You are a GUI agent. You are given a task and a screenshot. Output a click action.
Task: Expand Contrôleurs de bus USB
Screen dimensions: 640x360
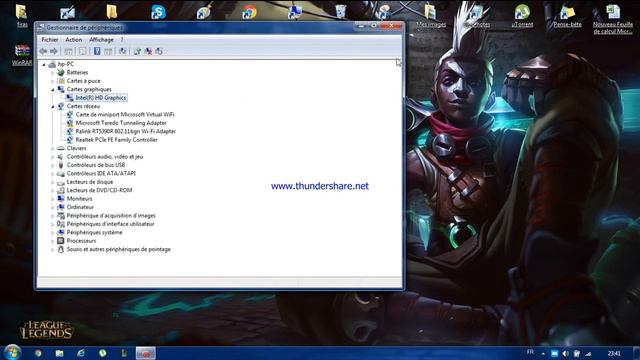[53, 165]
